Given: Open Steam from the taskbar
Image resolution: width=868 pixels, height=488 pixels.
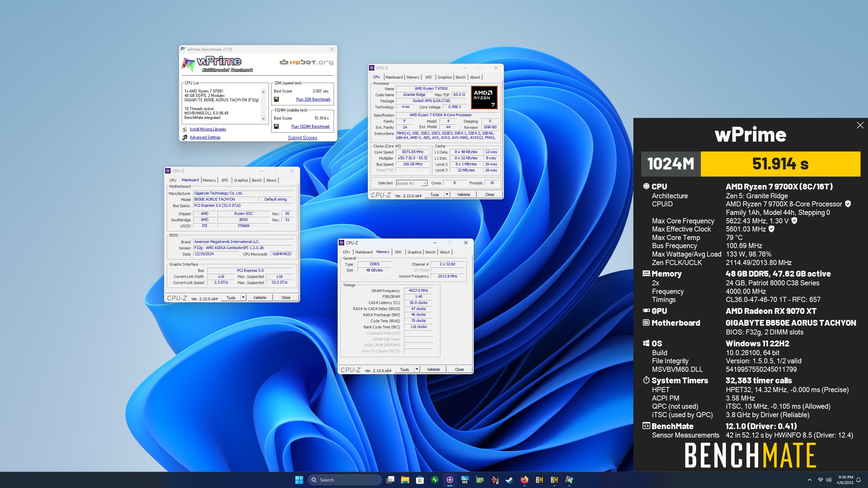Looking at the screenshot, I should 509,480.
